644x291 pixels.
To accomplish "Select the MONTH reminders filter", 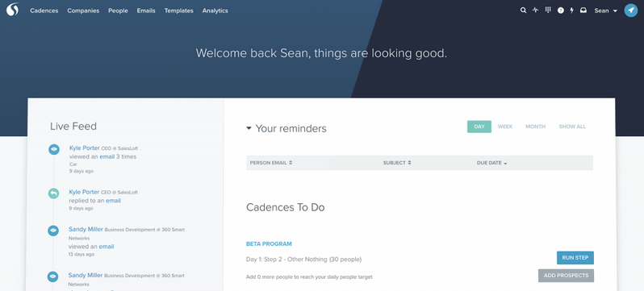I will tap(536, 127).
